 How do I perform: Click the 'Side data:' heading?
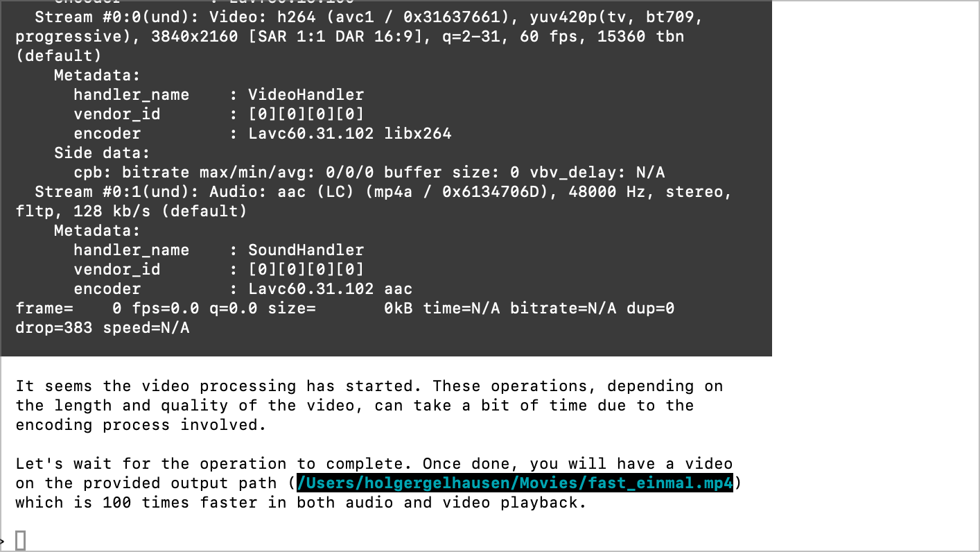pyautogui.click(x=102, y=153)
